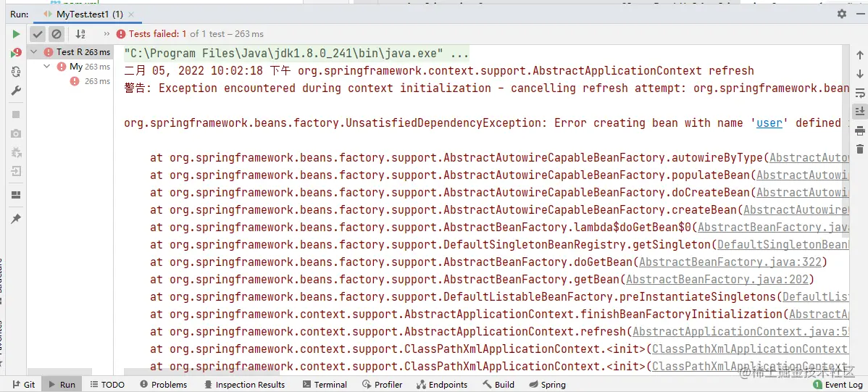This screenshot has height=392, width=868.
Task: Open the Git tool window
Action: 23,384
